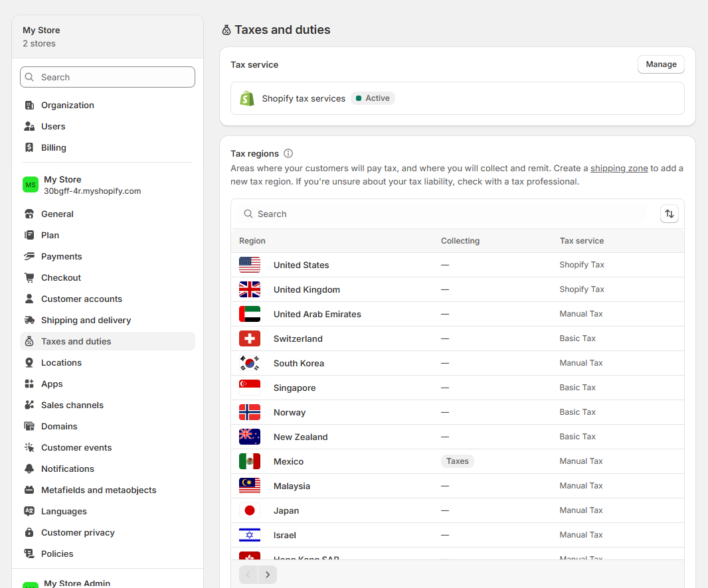Open the Billing menu item
Screen dimensions: 708x588
point(108,147)
